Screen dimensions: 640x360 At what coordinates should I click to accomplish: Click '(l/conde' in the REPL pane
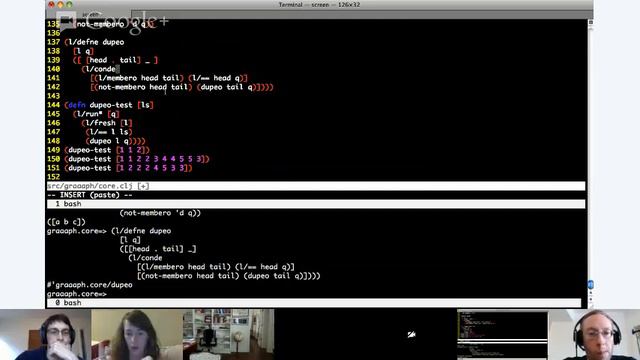click(145, 258)
